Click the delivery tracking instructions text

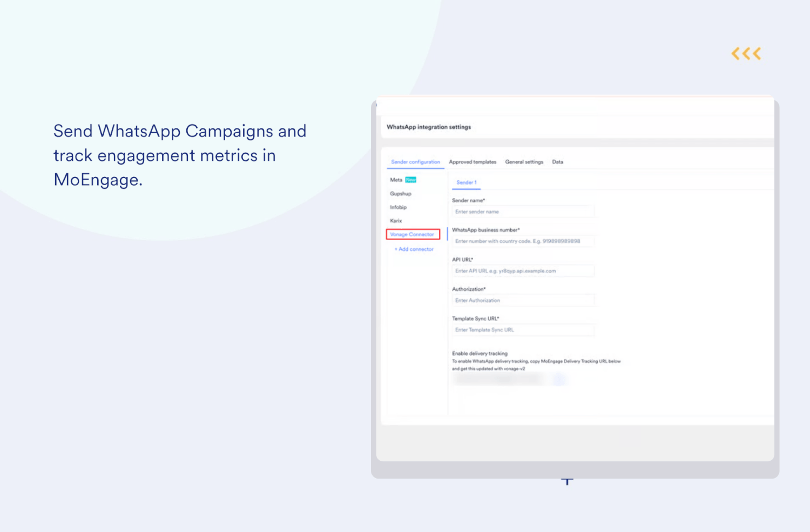[x=536, y=365]
